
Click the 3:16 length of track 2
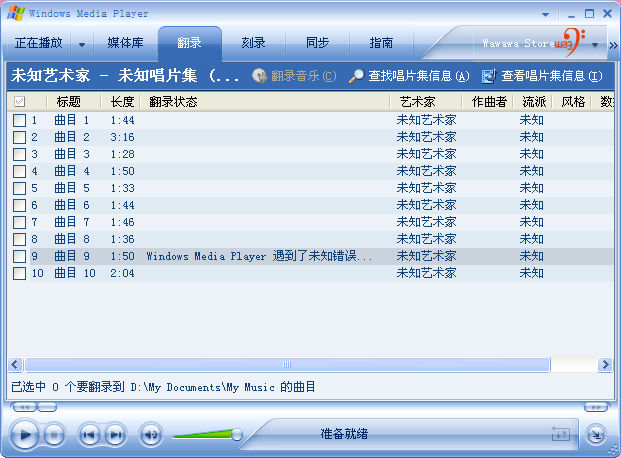click(122, 137)
